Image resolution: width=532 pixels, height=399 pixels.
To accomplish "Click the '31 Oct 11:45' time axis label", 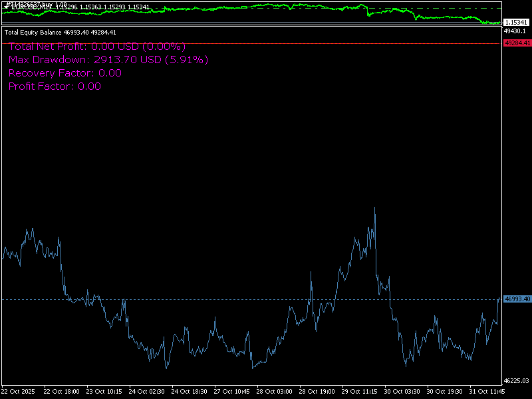I will click(x=487, y=392).
